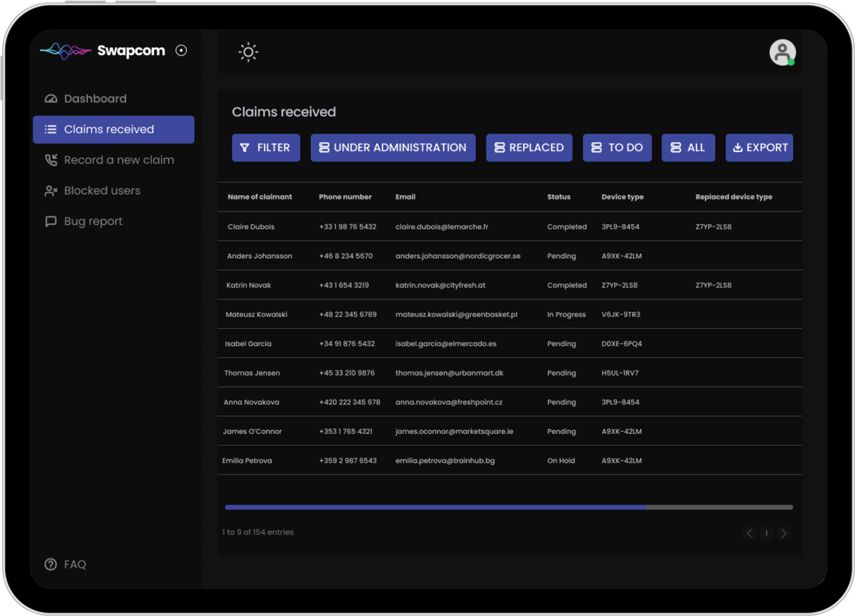
Task: Open Dashboard from the sidebar
Action: (x=95, y=99)
